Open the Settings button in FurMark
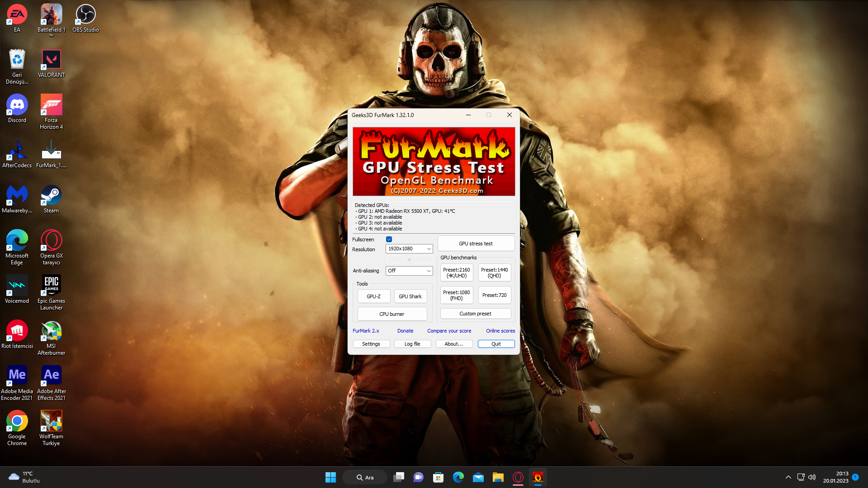This screenshot has width=868, height=488. coord(371,344)
